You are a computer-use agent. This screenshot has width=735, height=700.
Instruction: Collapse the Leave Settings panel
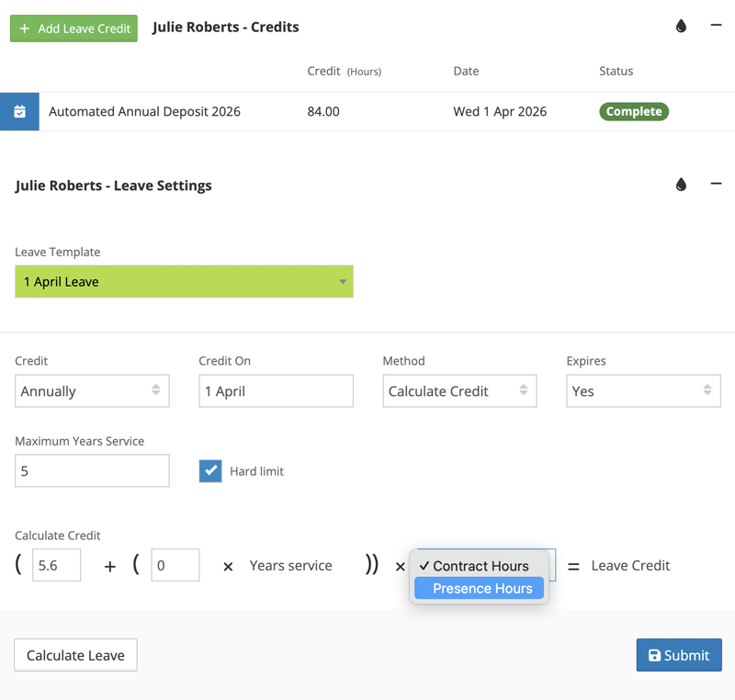[x=716, y=184]
